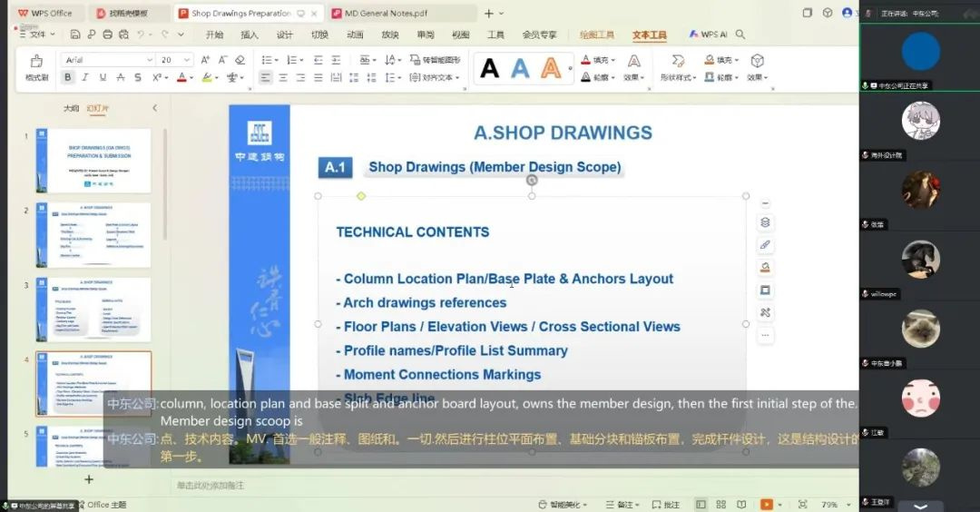Start slideshow with the orange play icon
Image resolution: width=980 pixels, height=512 pixels.
click(x=767, y=504)
